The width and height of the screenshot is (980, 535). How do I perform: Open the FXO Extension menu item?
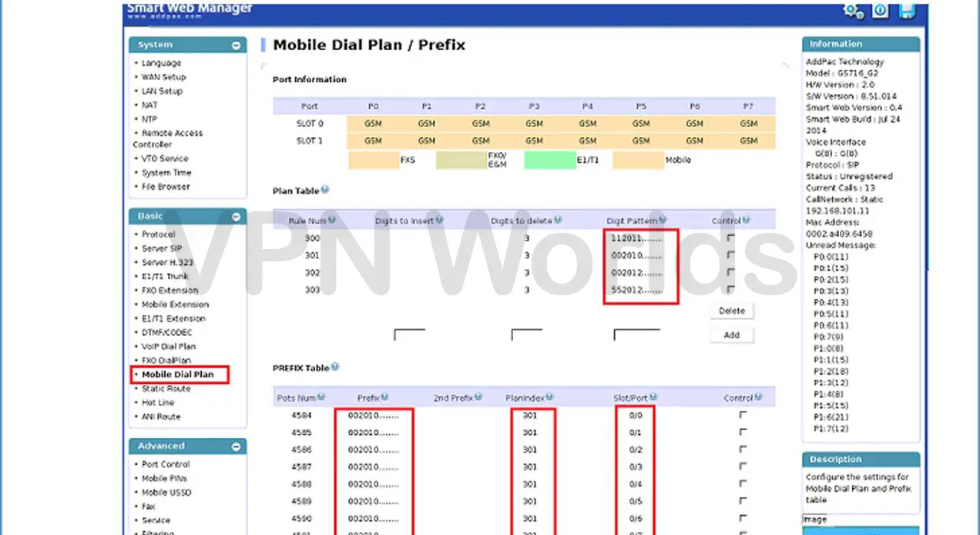click(x=169, y=291)
